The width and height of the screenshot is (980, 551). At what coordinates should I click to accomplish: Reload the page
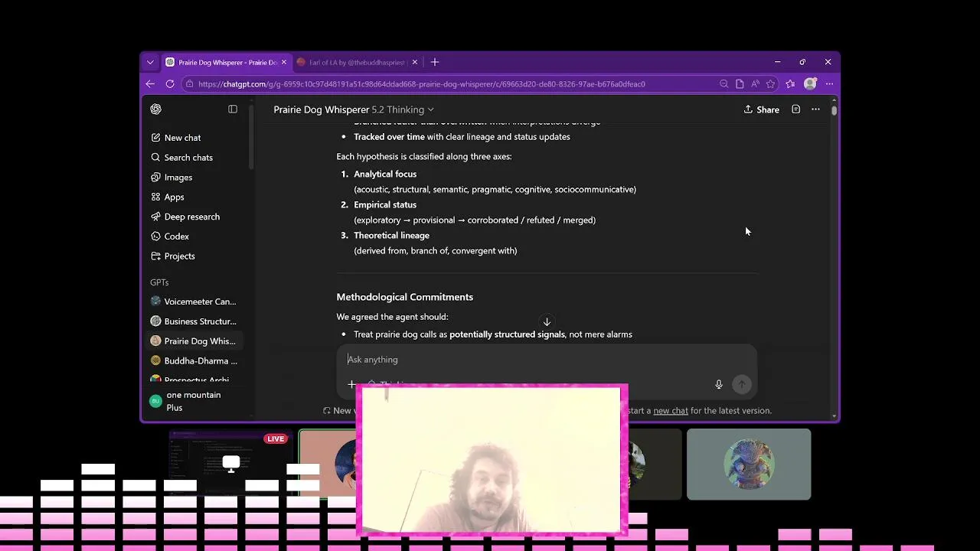pos(170,84)
